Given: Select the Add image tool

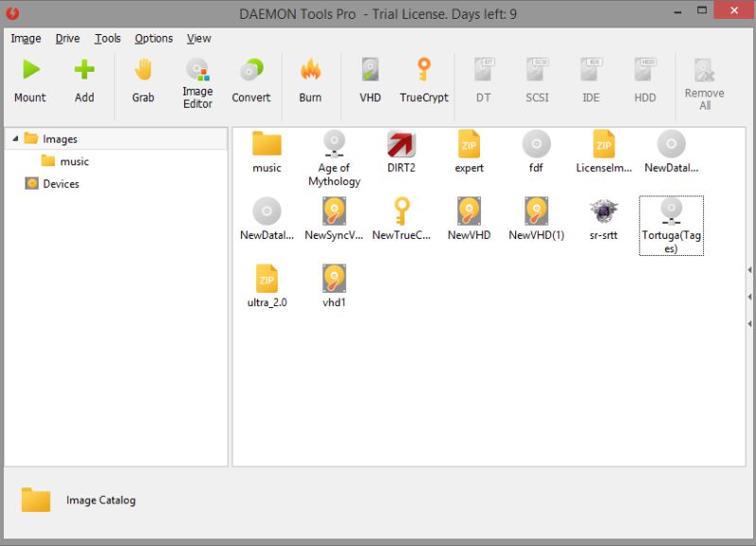Looking at the screenshot, I should pyautogui.click(x=84, y=80).
